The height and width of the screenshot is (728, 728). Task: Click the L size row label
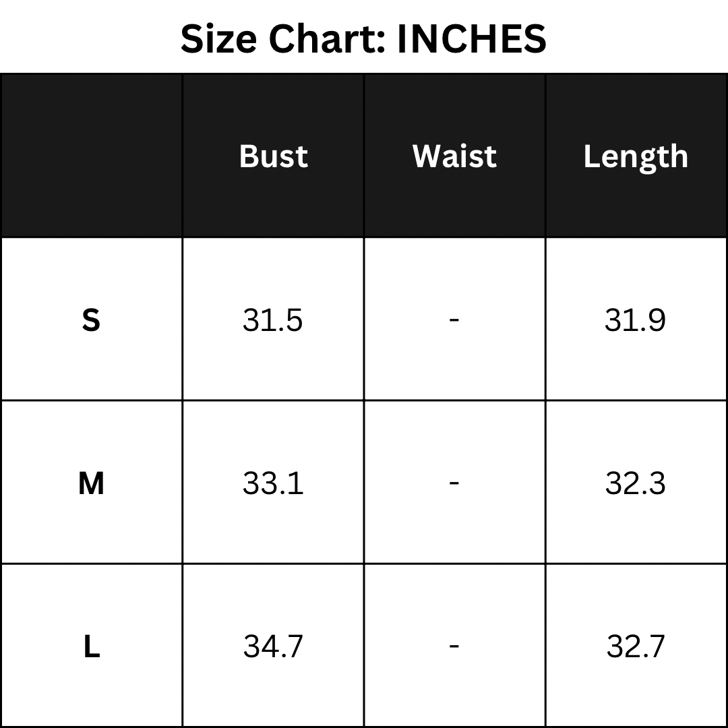[91, 647]
